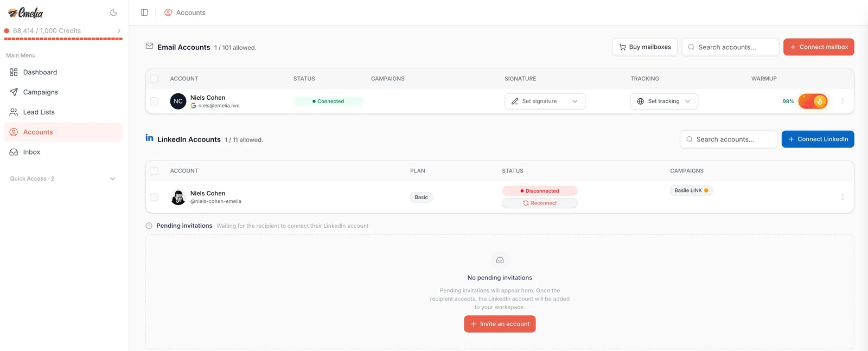Click the Emelia logo
868x351 pixels.
point(25,12)
